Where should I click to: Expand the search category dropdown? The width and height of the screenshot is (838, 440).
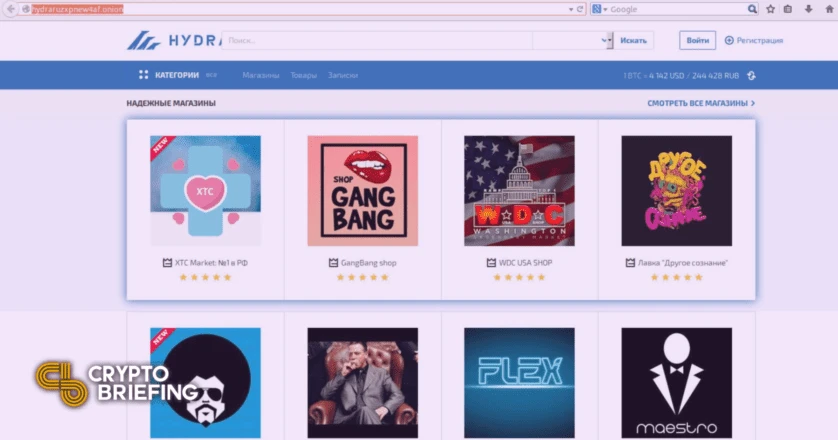pyautogui.click(x=572, y=40)
